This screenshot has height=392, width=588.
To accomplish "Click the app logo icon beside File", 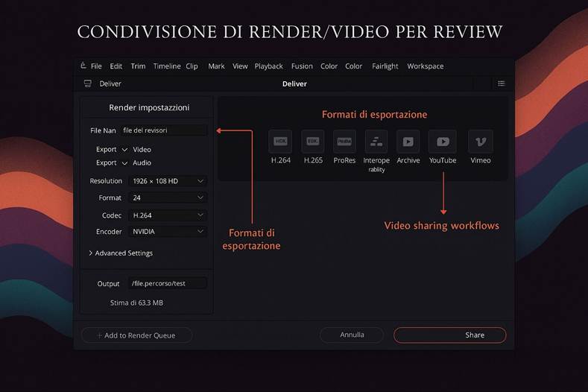I will [83, 66].
